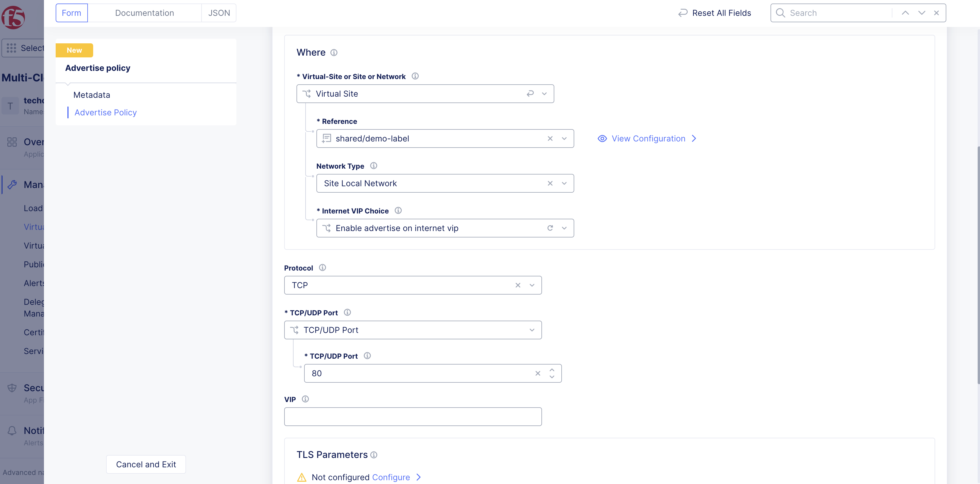Open the Virtual Site dropdown
Image resolution: width=980 pixels, height=484 pixels.
pos(544,94)
